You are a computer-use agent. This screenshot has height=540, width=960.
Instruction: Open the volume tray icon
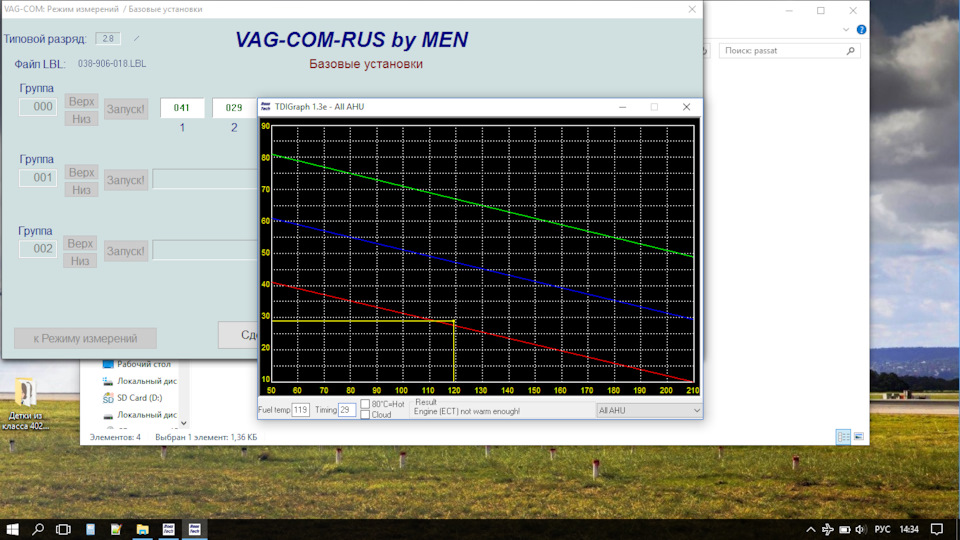pos(860,530)
